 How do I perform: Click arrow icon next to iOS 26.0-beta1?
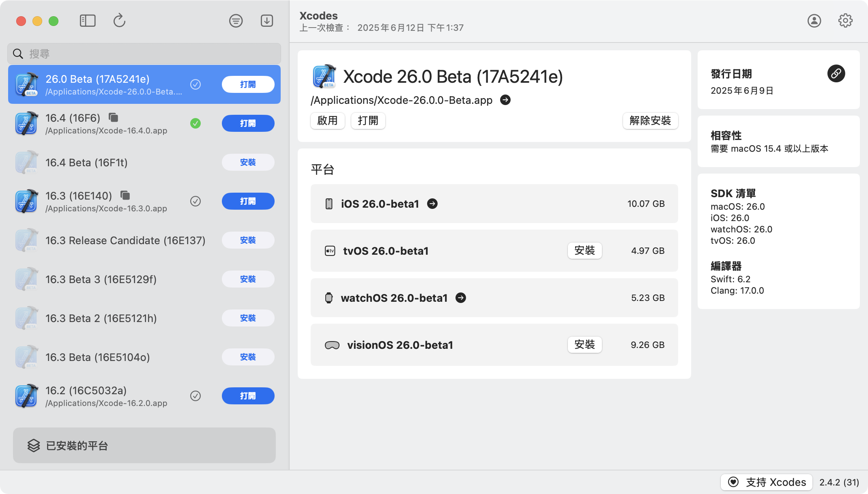click(432, 204)
